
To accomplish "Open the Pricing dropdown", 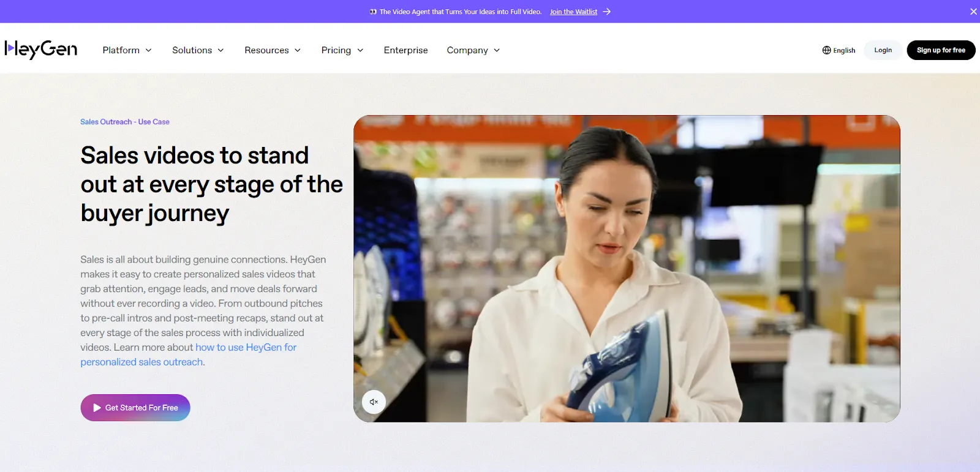I will point(342,50).
